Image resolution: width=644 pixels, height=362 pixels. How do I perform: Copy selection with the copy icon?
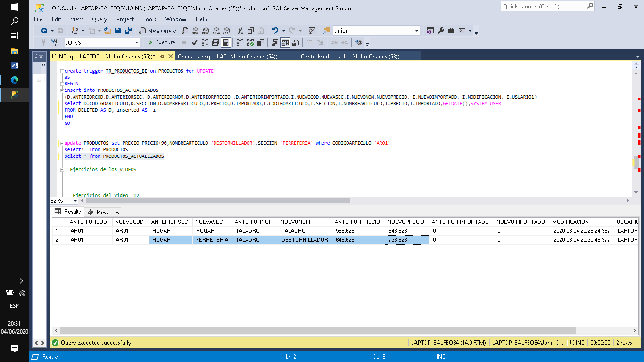[x=251, y=31]
